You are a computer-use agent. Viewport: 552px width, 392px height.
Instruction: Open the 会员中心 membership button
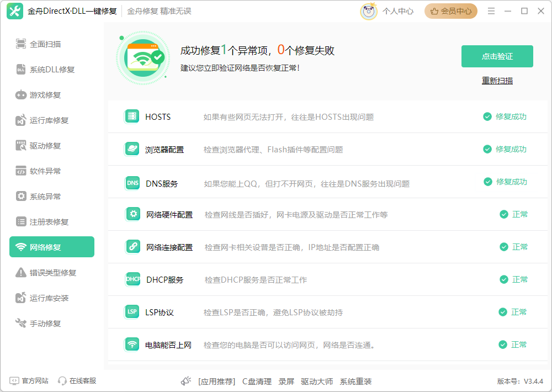coord(450,11)
